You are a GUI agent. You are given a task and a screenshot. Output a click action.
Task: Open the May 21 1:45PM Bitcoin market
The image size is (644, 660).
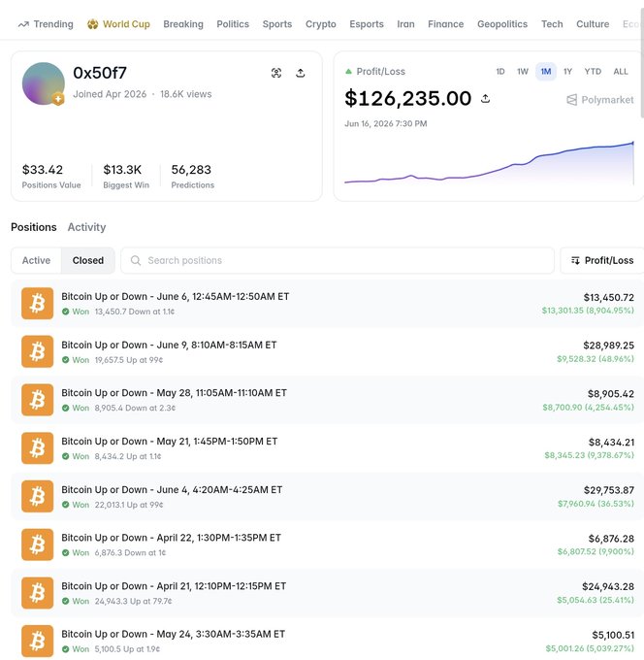pyautogui.click(x=170, y=441)
